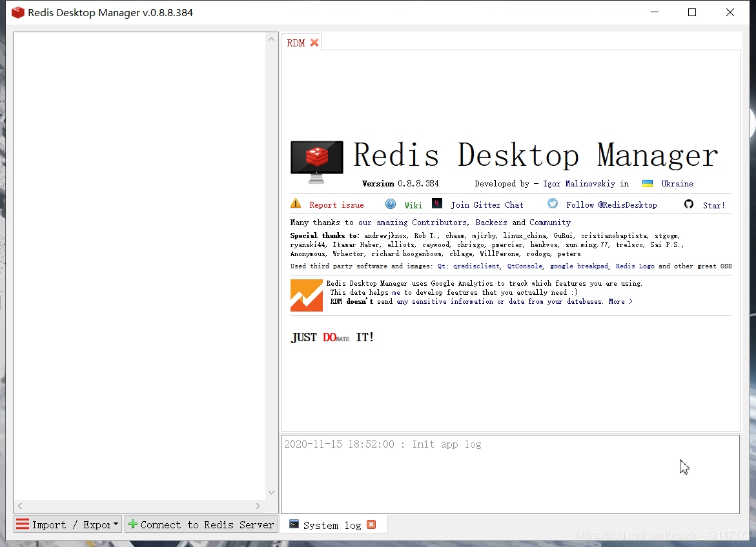
Task: Click the green plus icon for Connect
Action: (x=133, y=524)
